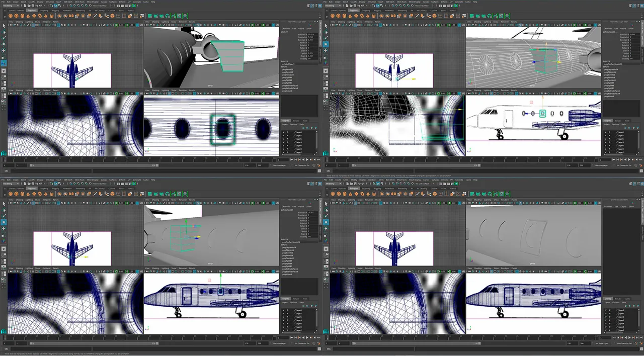This screenshot has height=356, width=644.
Task: Switch to Sculpting shelf tab in top-left window
Action: click(44, 11)
